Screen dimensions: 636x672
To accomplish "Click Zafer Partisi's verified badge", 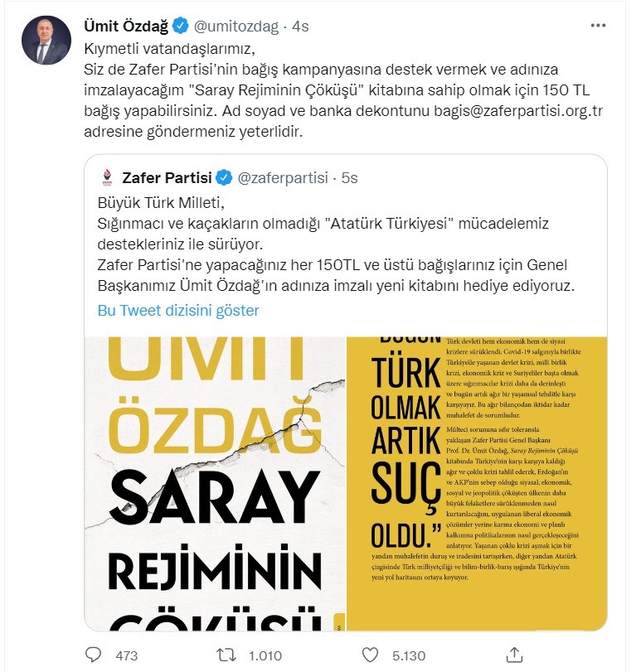I will (x=224, y=177).
